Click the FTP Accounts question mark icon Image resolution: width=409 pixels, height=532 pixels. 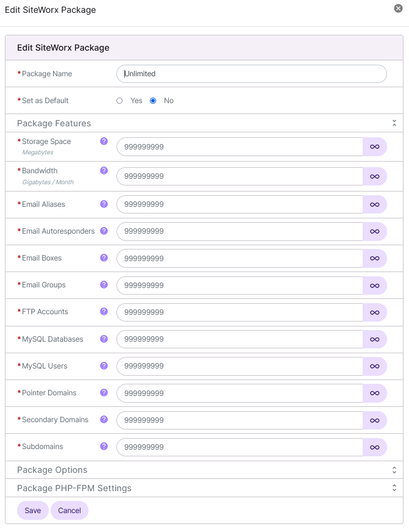(104, 311)
